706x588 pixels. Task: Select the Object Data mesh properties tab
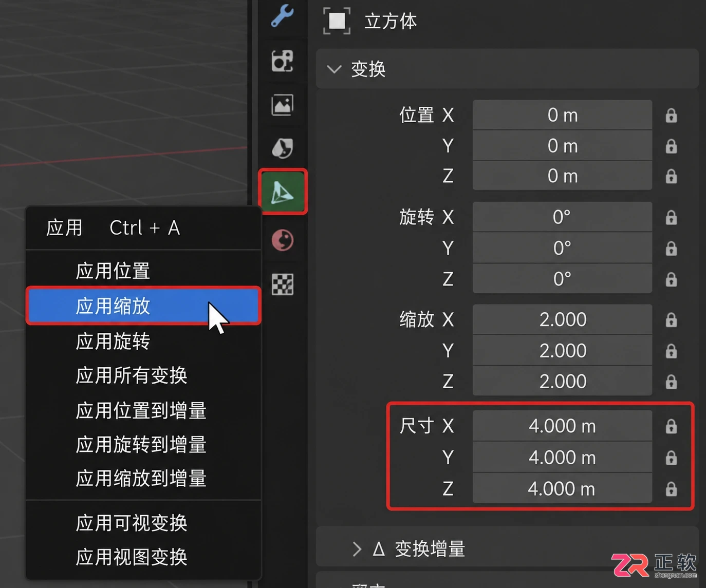tap(283, 192)
